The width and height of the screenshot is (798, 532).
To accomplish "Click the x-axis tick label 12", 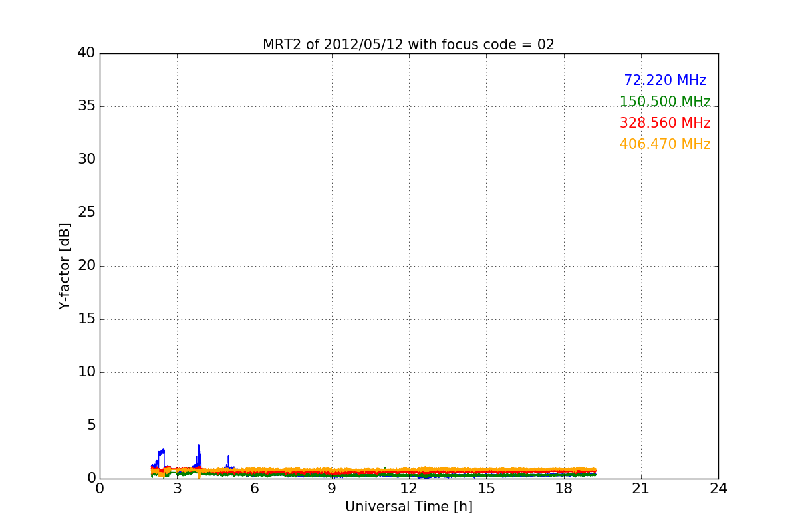I will pyautogui.click(x=409, y=489).
